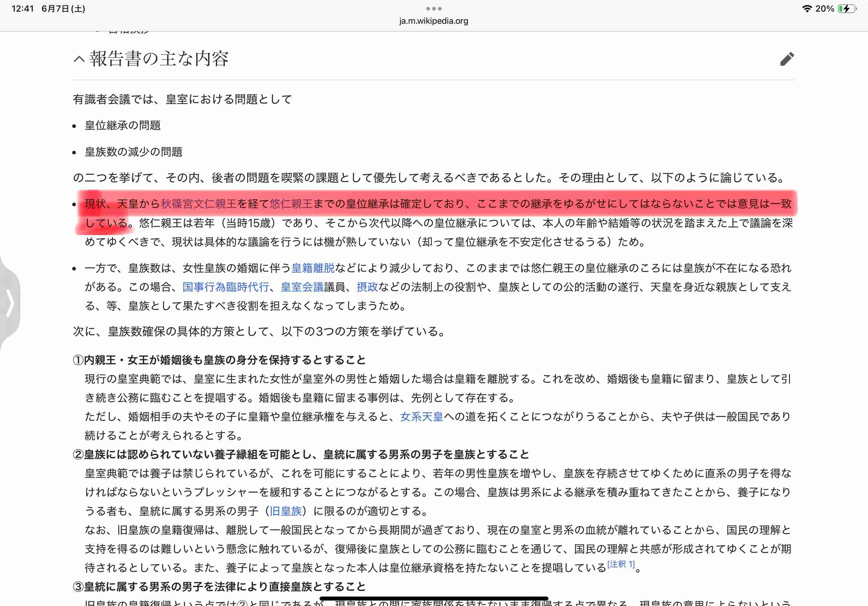Tap the ja.m.wikipedia.org address bar
Image resolution: width=868 pixels, height=606 pixels.
click(x=434, y=21)
